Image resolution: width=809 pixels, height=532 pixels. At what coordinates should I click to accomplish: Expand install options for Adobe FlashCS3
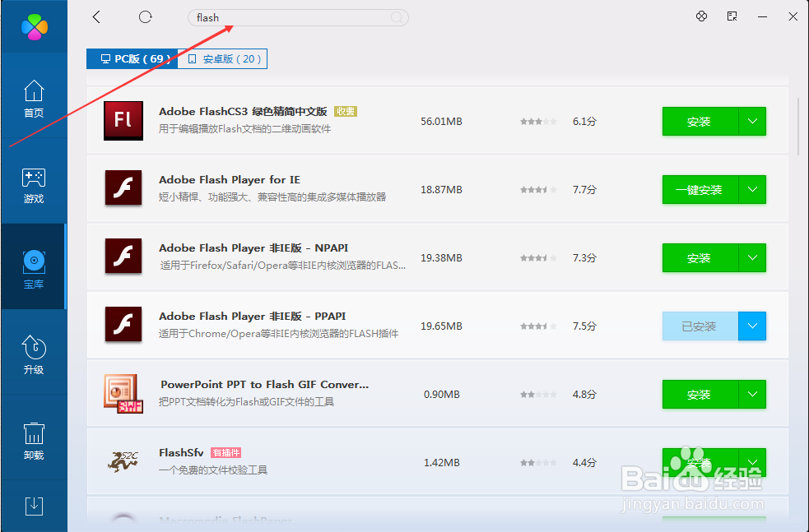[x=752, y=122]
